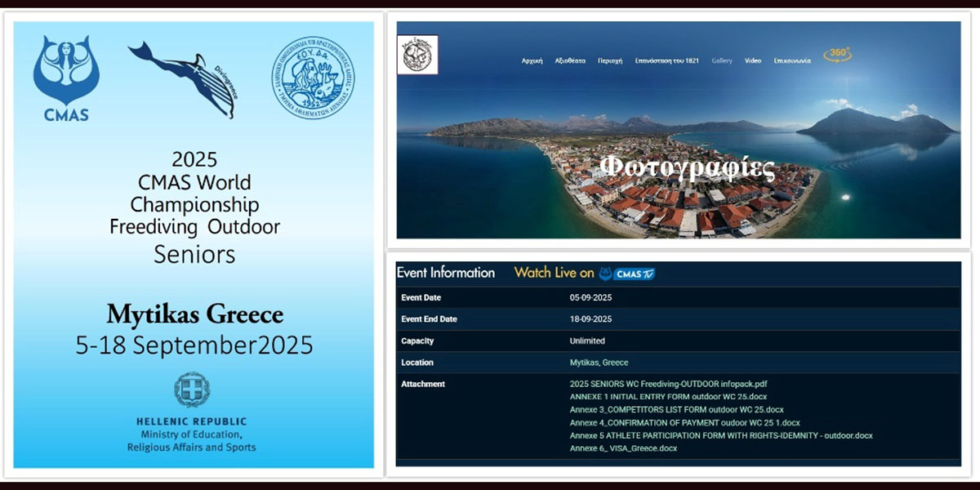Click the bold Mytikas Greece poster title
The height and width of the screenshot is (490, 980).
(195, 314)
